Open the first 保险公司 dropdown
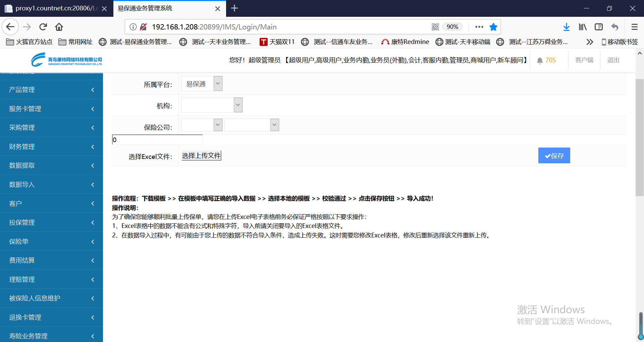 pyautogui.click(x=202, y=125)
